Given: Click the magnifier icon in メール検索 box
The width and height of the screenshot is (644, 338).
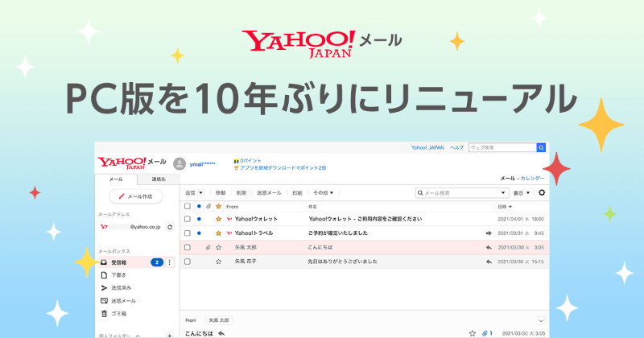Looking at the screenshot, I should 420,192.
